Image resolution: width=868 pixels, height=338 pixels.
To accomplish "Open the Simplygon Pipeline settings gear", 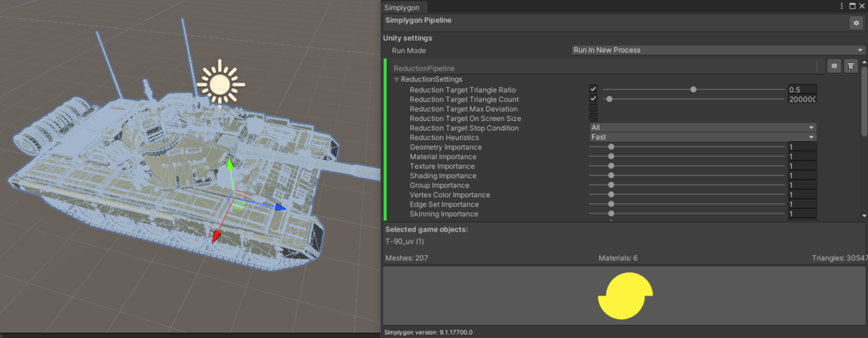I will (856, 23).
